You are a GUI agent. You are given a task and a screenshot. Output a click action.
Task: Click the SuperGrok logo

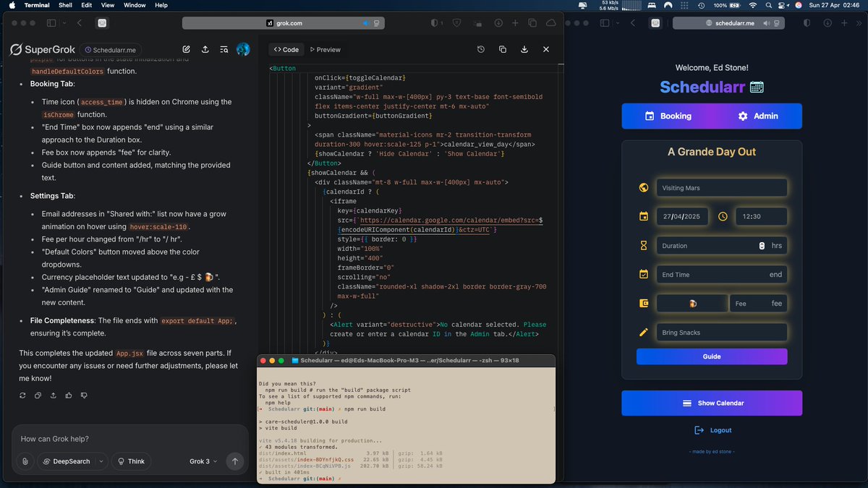coord(42,50)
